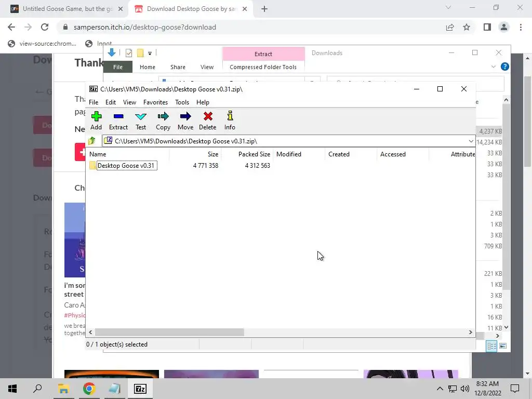Click the Copy tool in 7-Zip
This screenshot has height=399, width=532.
(x=163, y=121)
